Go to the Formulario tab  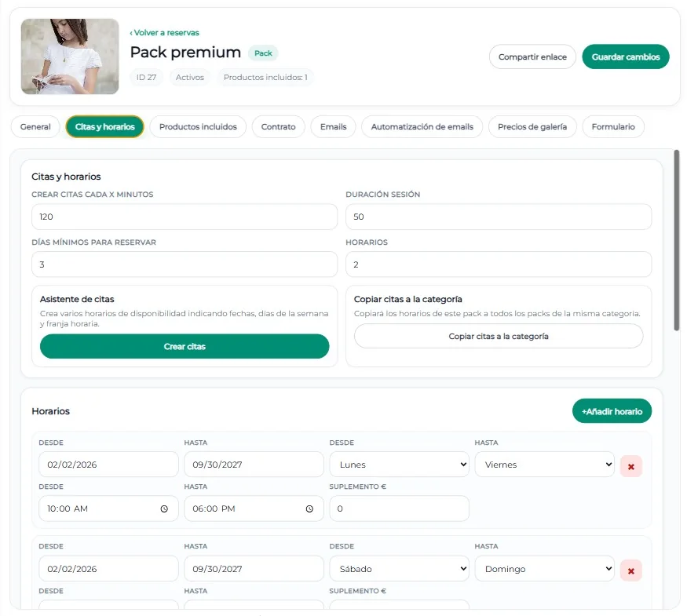(613, 126)
